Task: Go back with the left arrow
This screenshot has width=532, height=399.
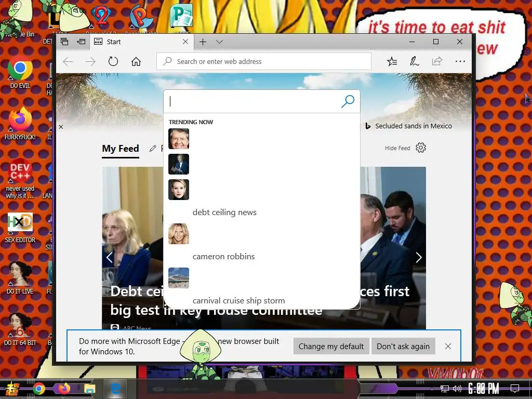Action: coord(68,61)
